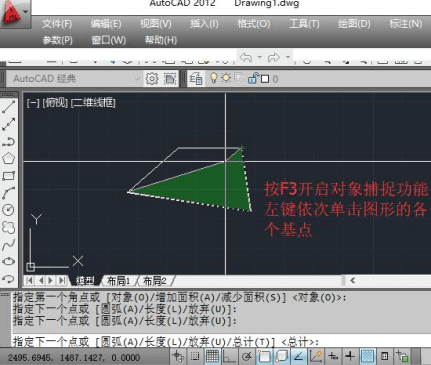The width and height of the screenshot is (431, 365).
Task: Select the Circle tool
Action: pos(9,210)
